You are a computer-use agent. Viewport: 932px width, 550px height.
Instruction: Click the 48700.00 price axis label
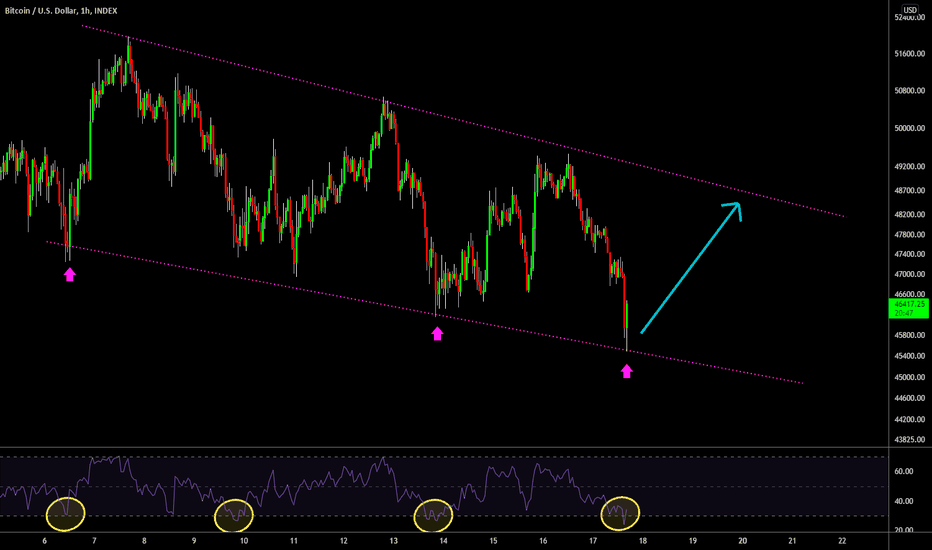point(909,190)
